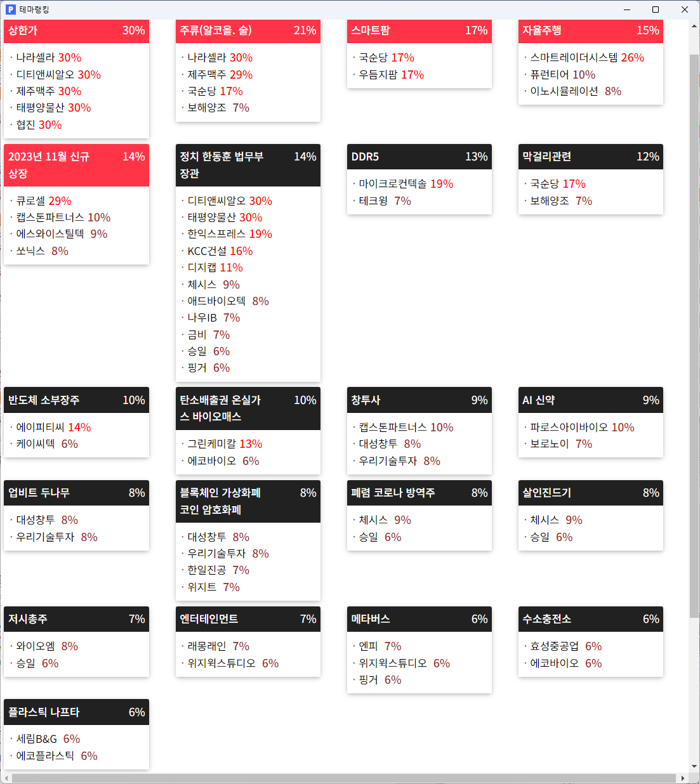Viewport: 700px width, 784px height.
Task: Open the 스마트팜 theme card header
Action: pyautogui.click(x=419, y=30)
